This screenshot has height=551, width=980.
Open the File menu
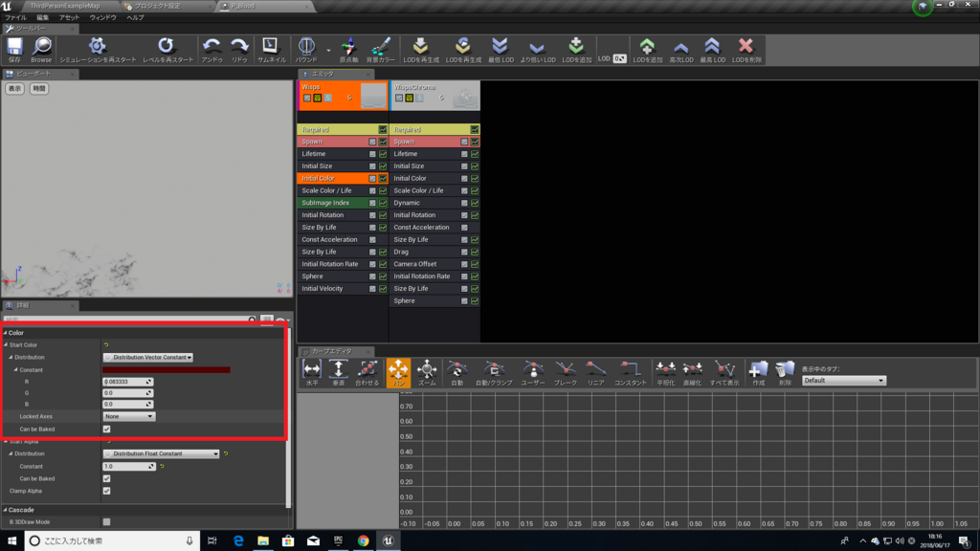pos(15,17)
